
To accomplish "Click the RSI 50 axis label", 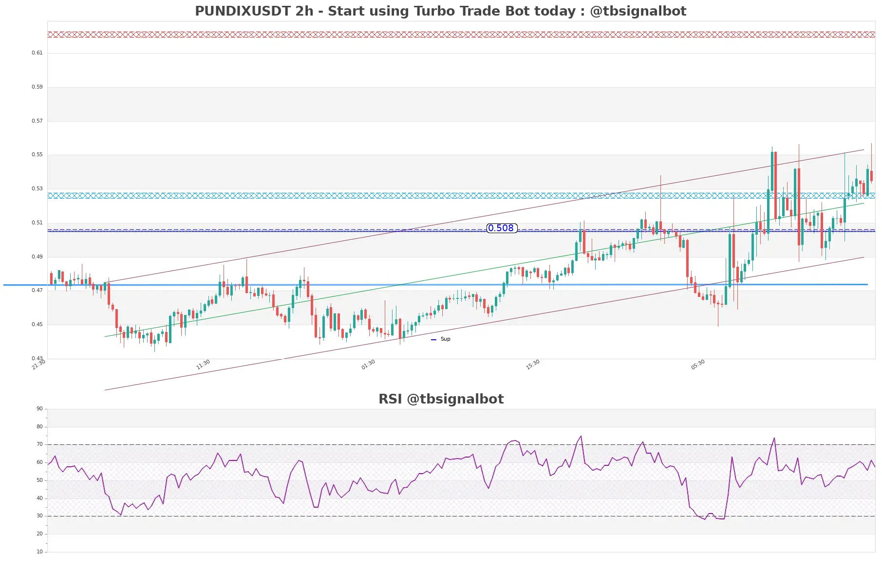I will pos(39,480).
